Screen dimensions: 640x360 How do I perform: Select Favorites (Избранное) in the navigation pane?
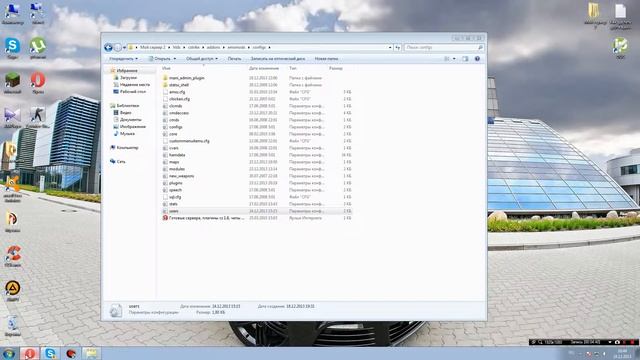[127, 71]
